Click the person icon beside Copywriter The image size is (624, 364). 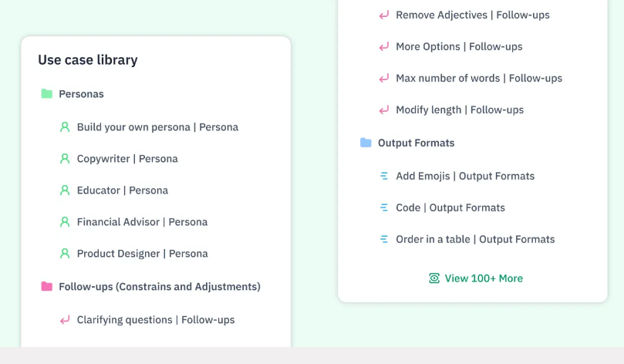click(65, 159)
